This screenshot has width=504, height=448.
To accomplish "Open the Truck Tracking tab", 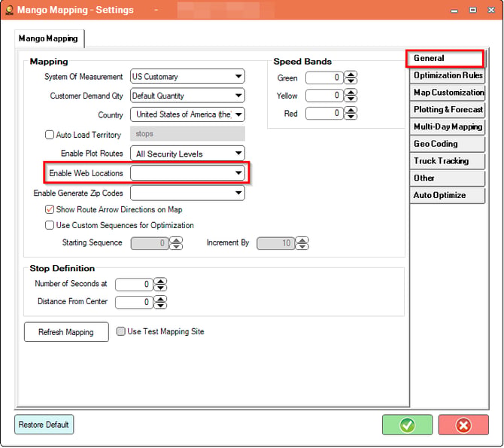I will 448,161.
